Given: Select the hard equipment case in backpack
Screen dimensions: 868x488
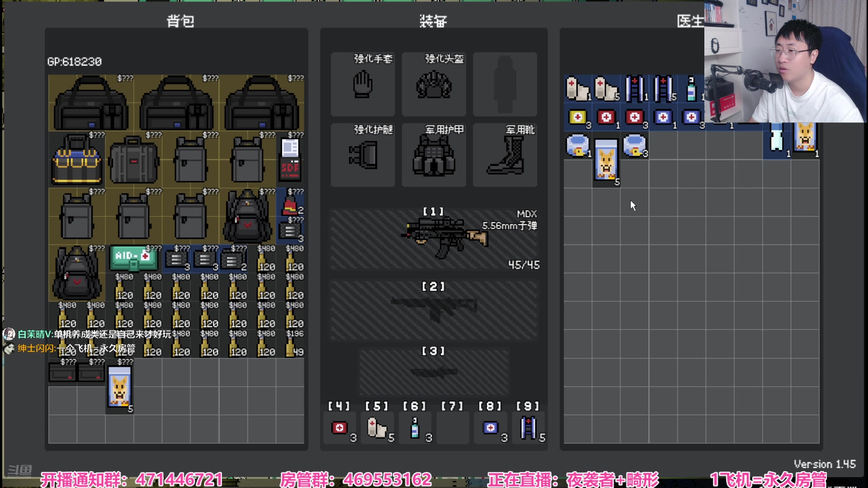Looking at the screenshot, I should pos(134,160).
